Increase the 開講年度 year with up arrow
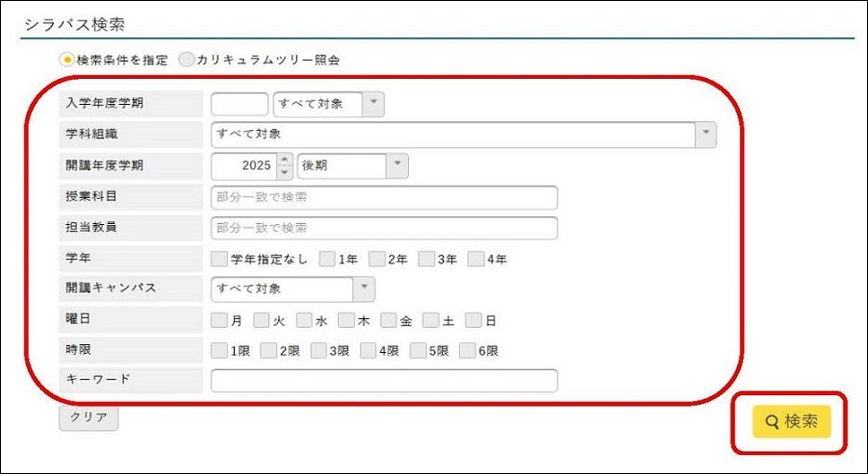The height and width of the screenshot is (474, 868). [284, 160]
